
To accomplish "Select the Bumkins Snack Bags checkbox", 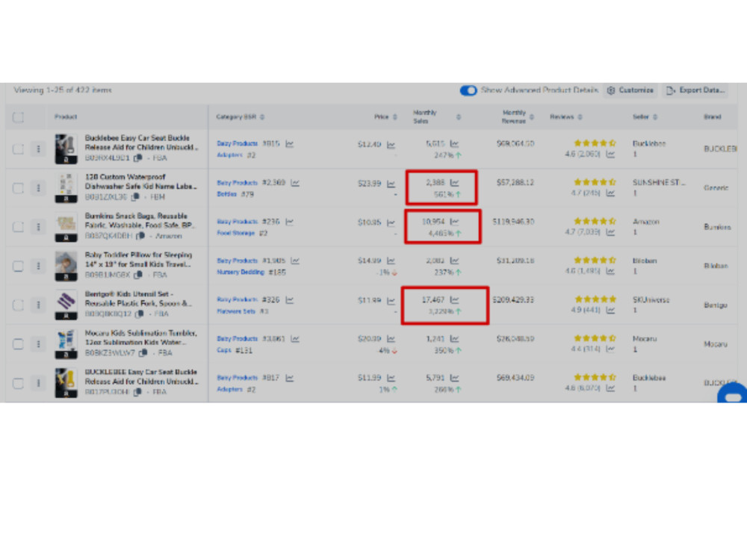I will pos(18,227).
